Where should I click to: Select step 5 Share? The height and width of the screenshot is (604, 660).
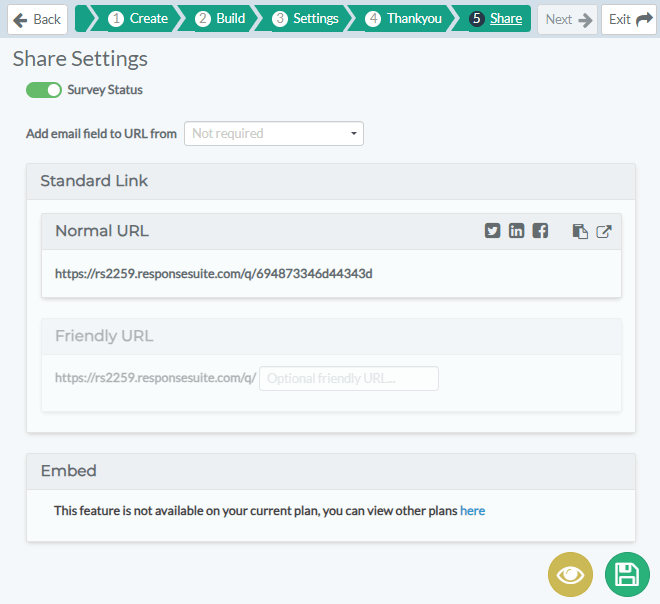497,19
